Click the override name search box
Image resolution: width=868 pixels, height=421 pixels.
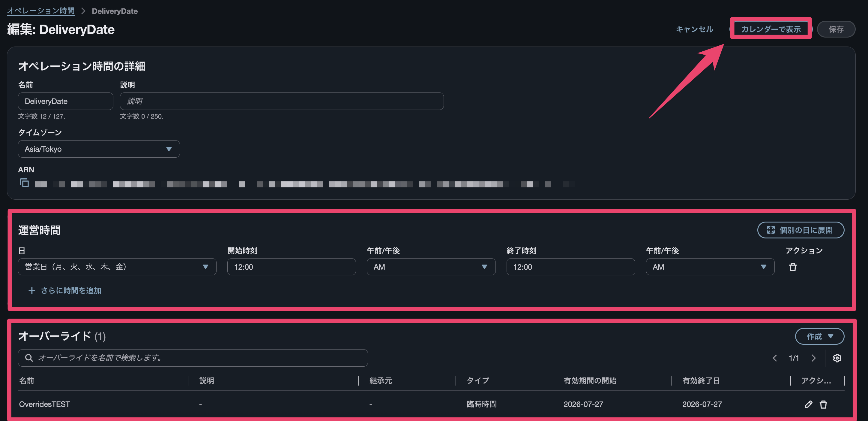193,358
